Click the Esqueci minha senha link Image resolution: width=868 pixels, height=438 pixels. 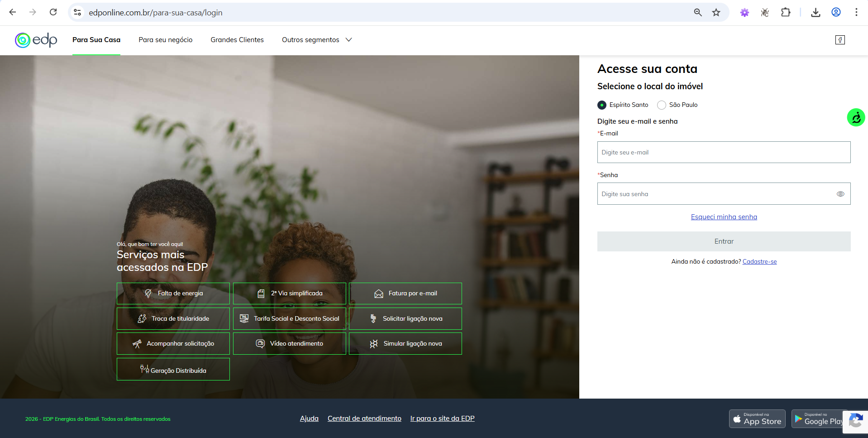[x=723, y=217]
